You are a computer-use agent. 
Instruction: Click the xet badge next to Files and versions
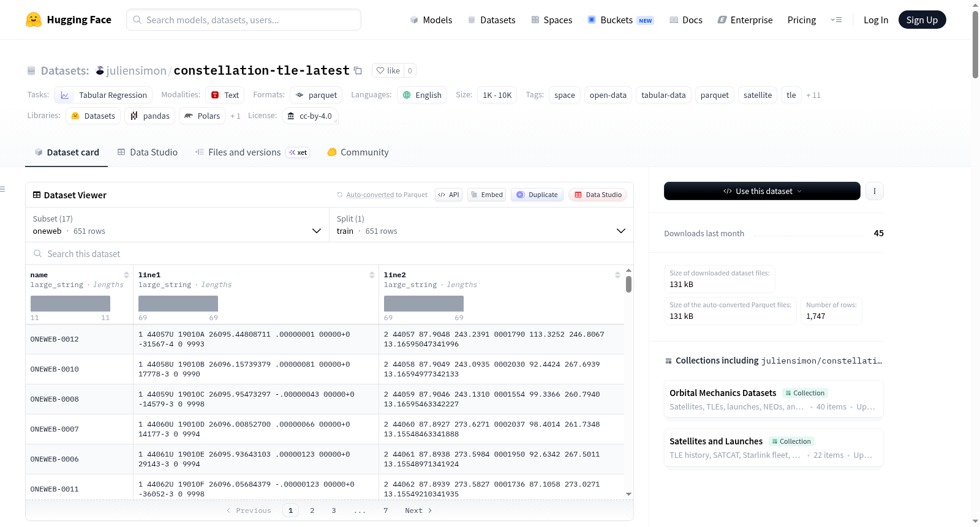coord(298,152)
